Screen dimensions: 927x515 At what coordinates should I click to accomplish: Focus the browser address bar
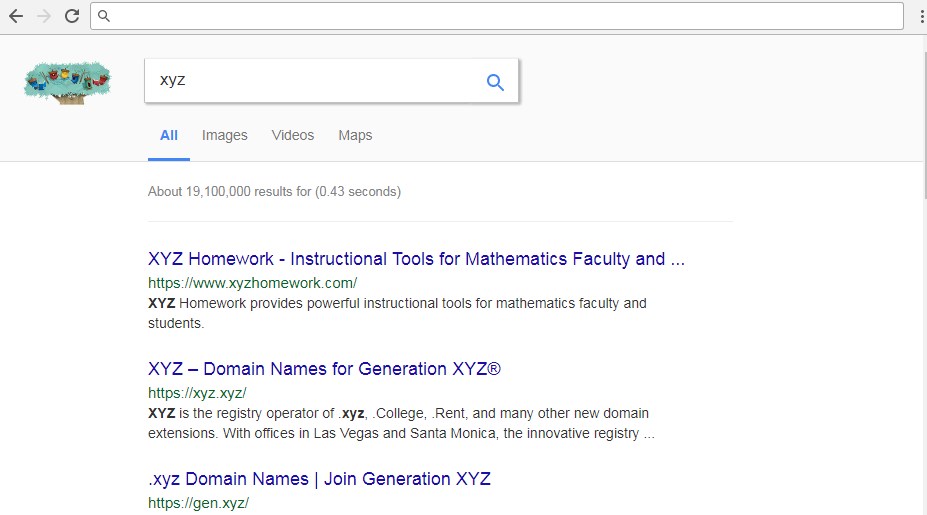[497, 16]
